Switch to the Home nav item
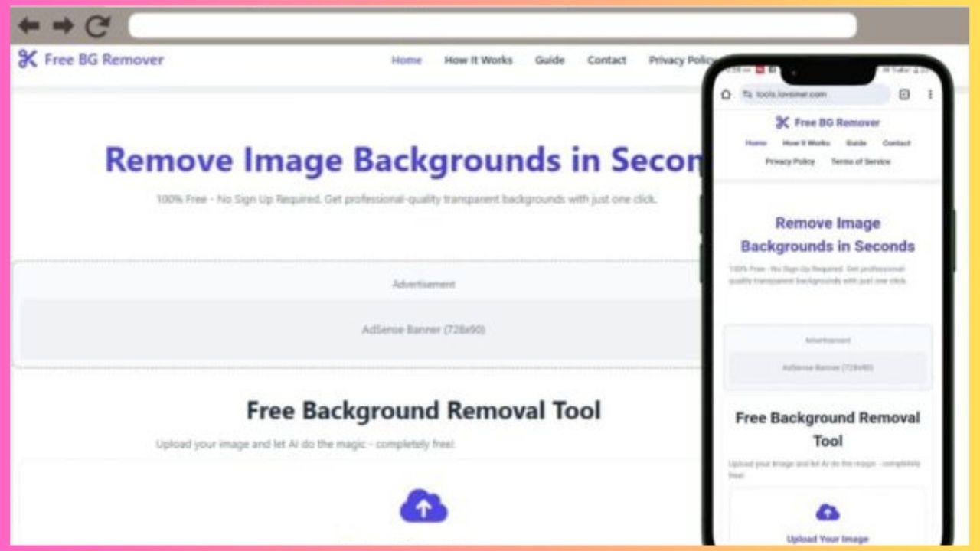 (x=407, y=60)
